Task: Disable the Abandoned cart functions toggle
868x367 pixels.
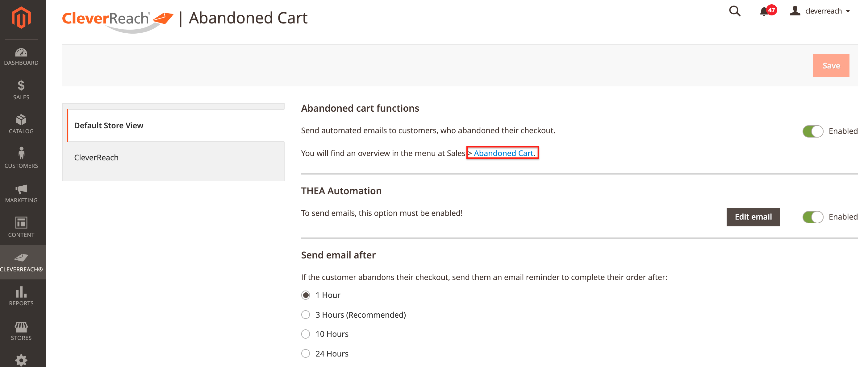Action: click(812, 131)
